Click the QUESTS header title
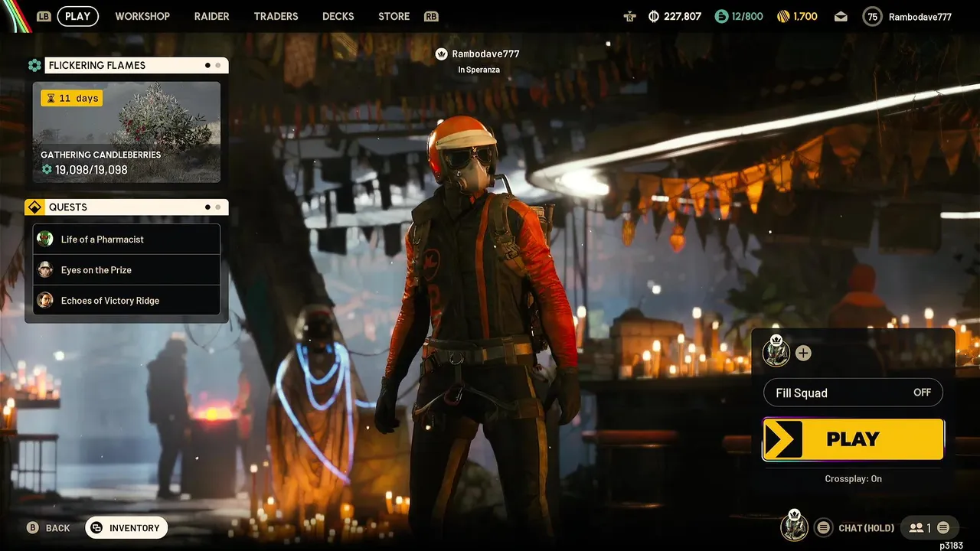The width and height of the screenshot is (980, 551). click(x=68, y=207)
